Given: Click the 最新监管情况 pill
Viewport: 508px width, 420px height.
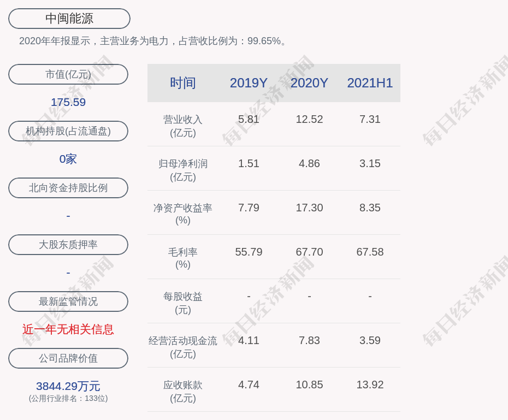Looking at the screenshot, I should [x=68, y=301].
